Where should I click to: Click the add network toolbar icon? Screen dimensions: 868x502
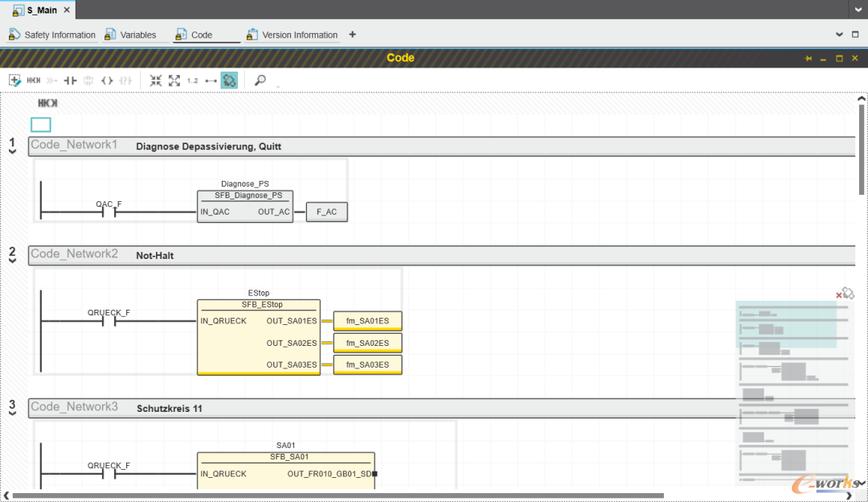tap(15, 80)
